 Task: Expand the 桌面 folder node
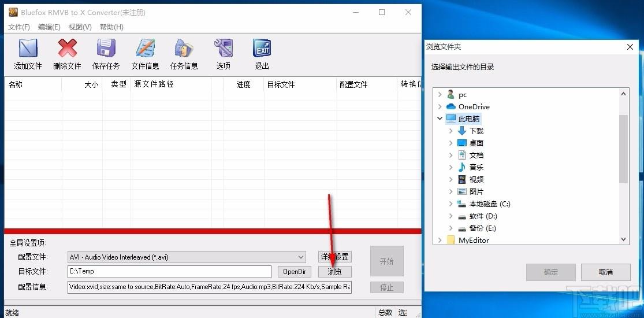(451, 143)
